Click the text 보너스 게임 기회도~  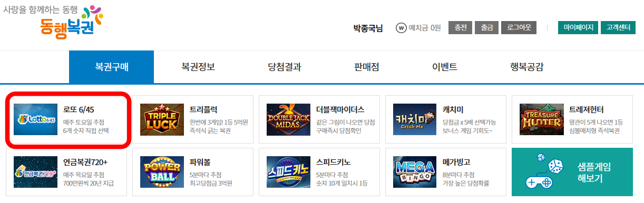468,130
